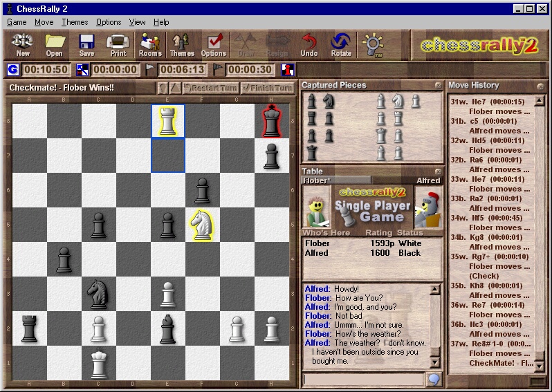Select the white queen on c1
The image size is (552, 392).
98,363
